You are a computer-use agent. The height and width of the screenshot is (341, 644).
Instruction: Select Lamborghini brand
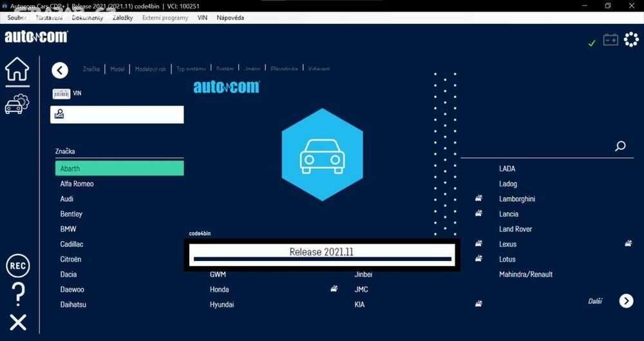click(x=517, y=199)
